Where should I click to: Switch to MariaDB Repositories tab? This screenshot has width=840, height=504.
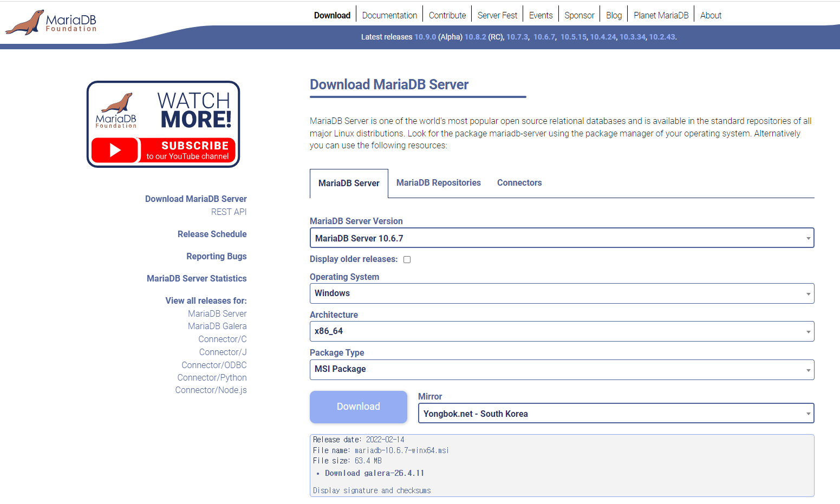coord(439,182)
